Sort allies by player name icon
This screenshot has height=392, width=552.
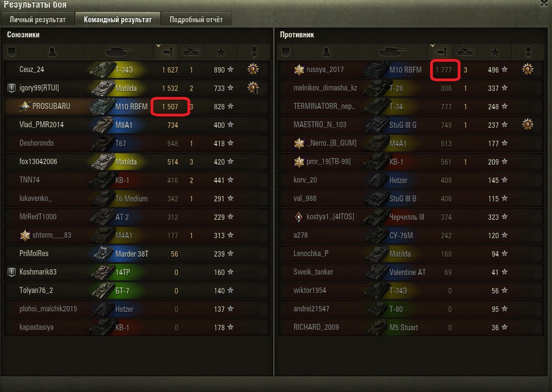coord(52,52)
